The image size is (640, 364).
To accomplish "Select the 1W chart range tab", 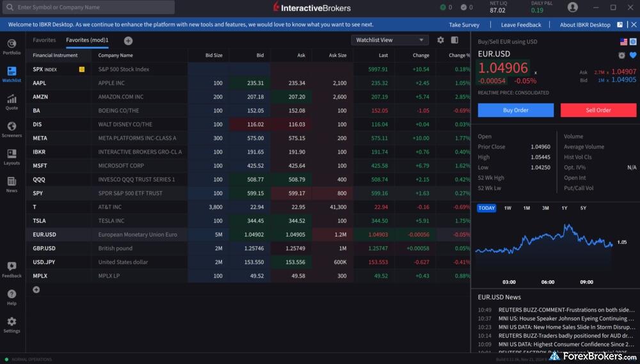I will (508, 208).
